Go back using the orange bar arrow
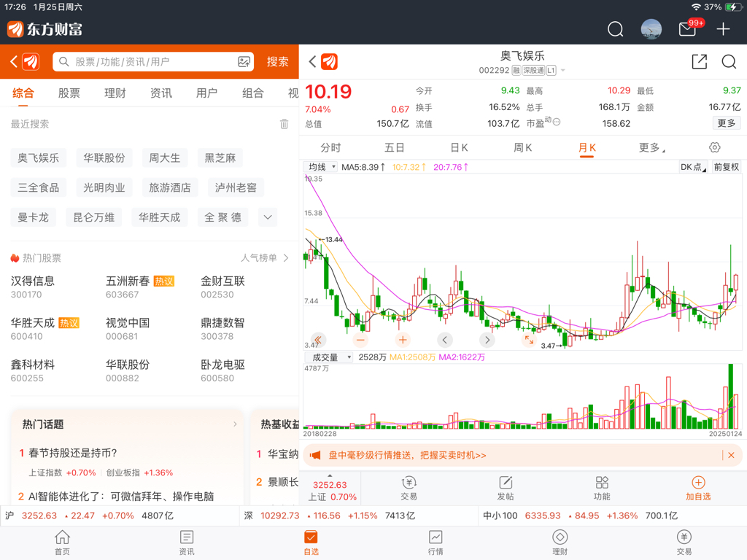 click(14, 61)
